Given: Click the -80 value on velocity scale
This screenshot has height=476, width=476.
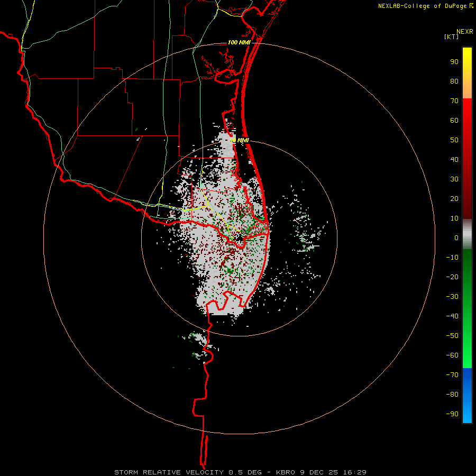Looking at the screenshot, I should pyautogui.click(x=452, y=395).
